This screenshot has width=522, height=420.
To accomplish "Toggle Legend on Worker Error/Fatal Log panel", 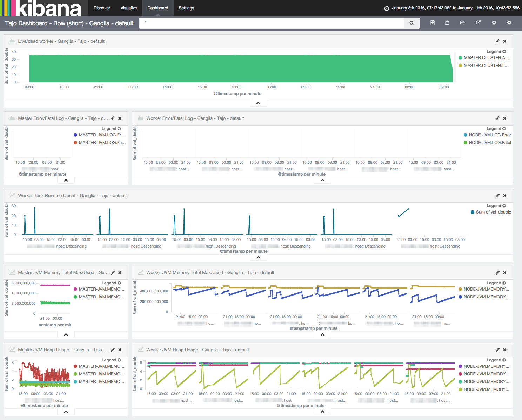I will (x=496, y=129).
